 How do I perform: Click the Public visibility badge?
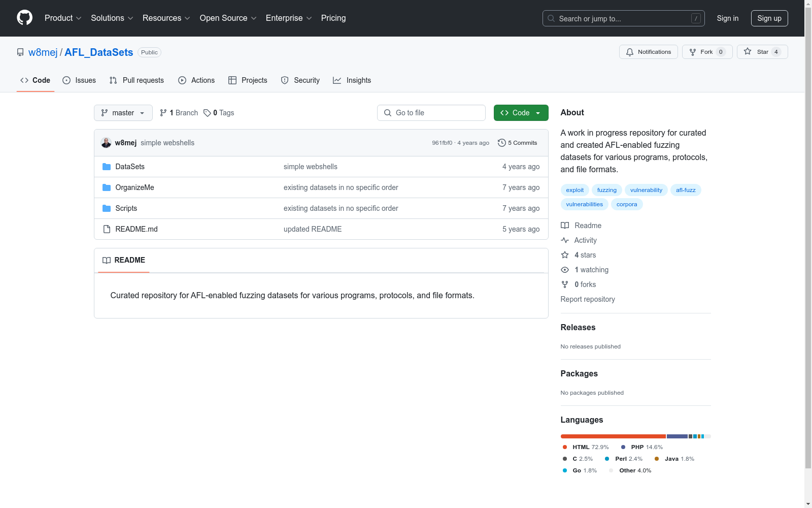(x=149, y=52)
